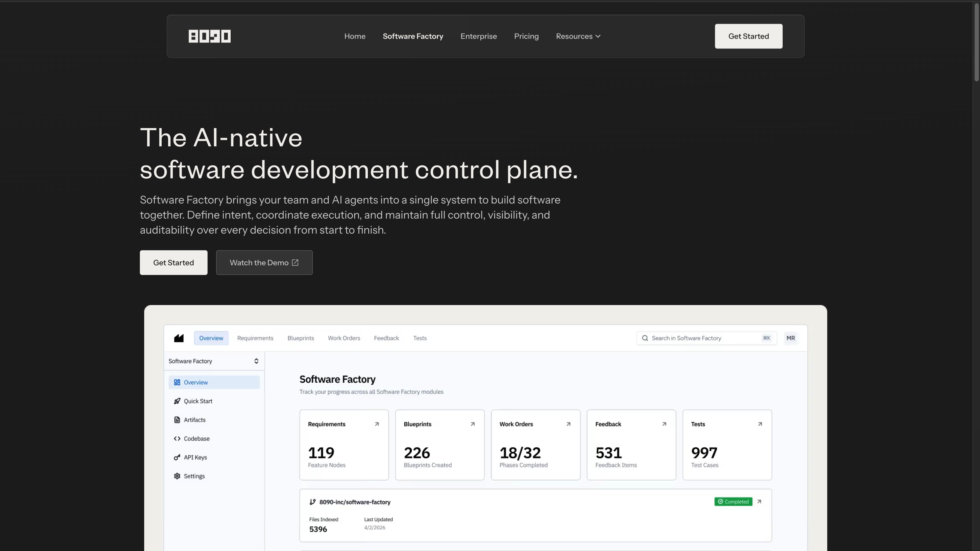Switch to the Tests tab
The height and width of the screenshot is (551, 980).
point(420,338)
